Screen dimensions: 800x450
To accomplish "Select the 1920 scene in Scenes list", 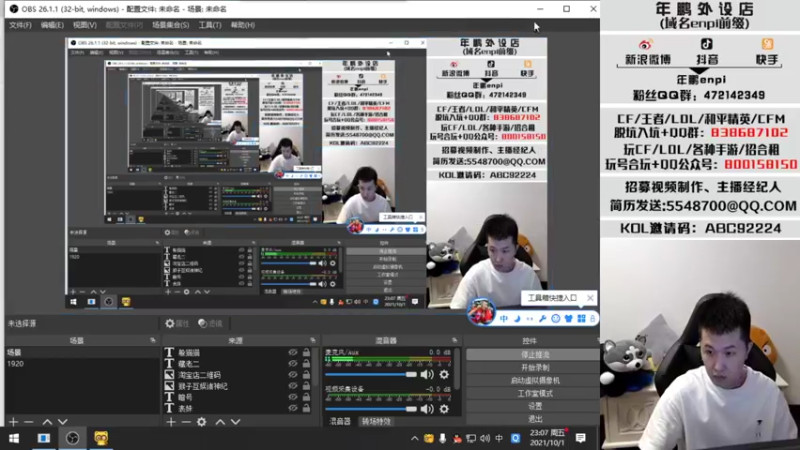I will coord(82,364).
